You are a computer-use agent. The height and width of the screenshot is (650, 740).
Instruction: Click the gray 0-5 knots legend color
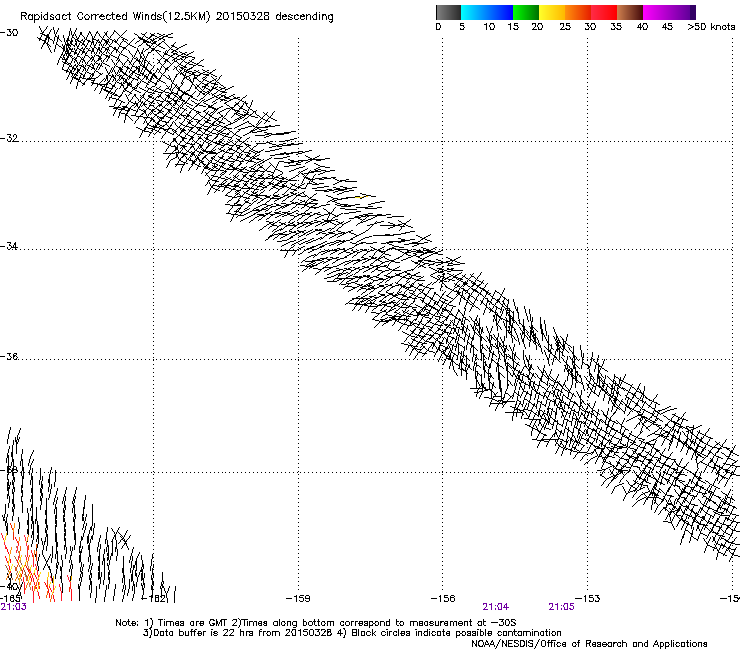point(448,12)
